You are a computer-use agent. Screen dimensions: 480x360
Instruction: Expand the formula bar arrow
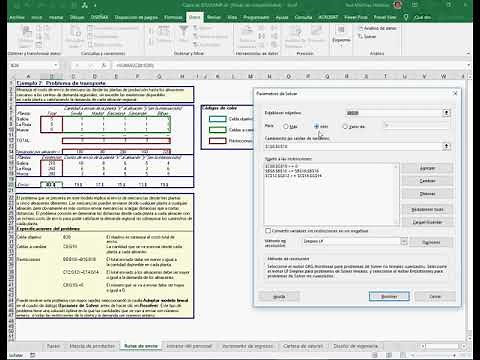[x=469, y=65]
